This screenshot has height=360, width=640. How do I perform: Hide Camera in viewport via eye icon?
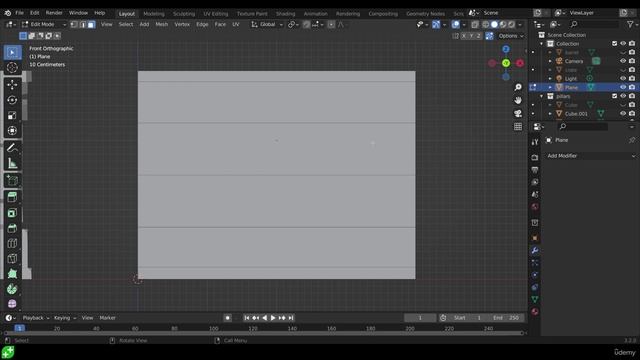[x=623, y=61]
